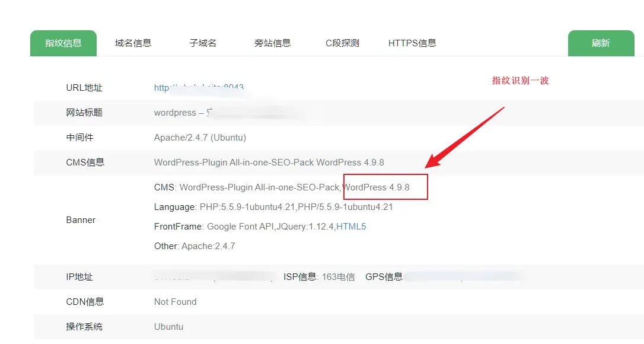The image size is (644, 344).
Task: Click the Banner row label
Action: (x=81, y=220)
